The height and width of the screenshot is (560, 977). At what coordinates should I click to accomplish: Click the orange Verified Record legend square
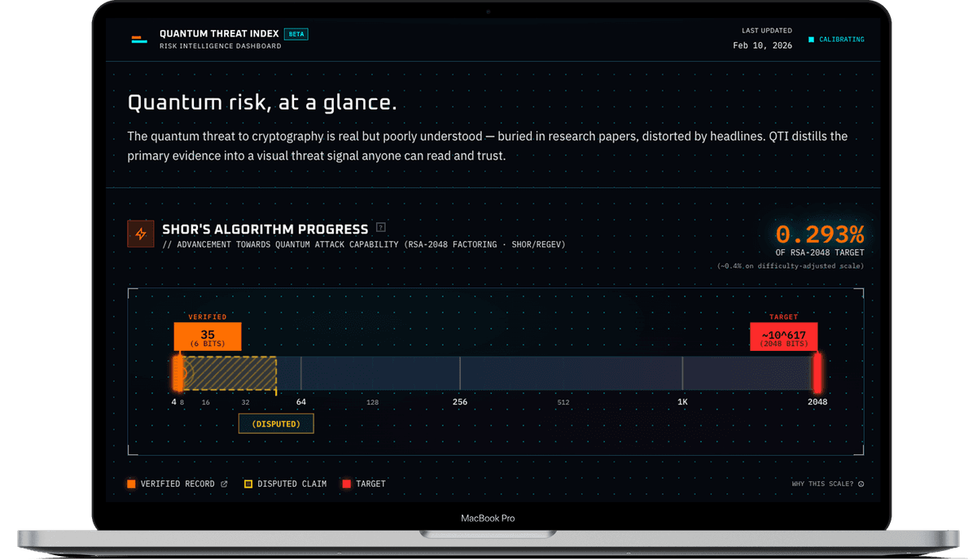point(131,483)
